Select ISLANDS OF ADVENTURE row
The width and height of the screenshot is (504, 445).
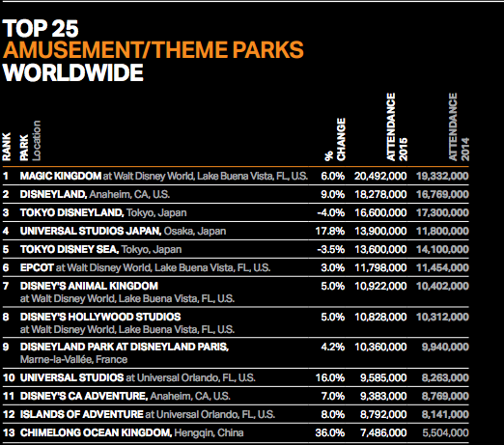point(236,414)
